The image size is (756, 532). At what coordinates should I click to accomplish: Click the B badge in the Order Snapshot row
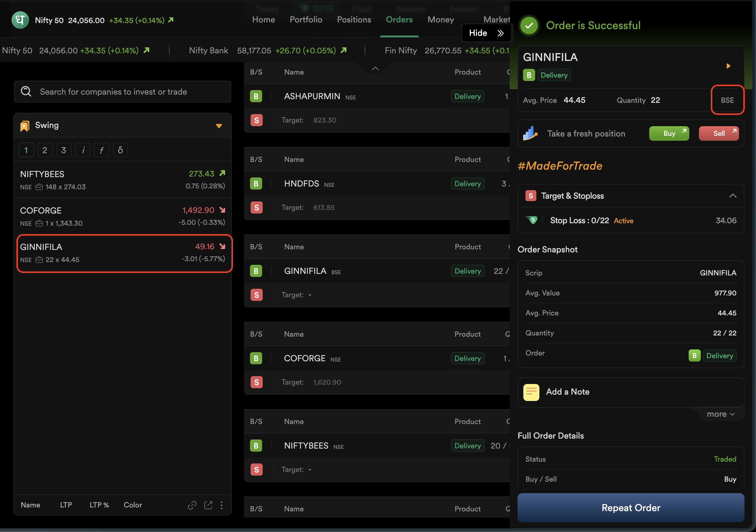(x=694, y=355)
